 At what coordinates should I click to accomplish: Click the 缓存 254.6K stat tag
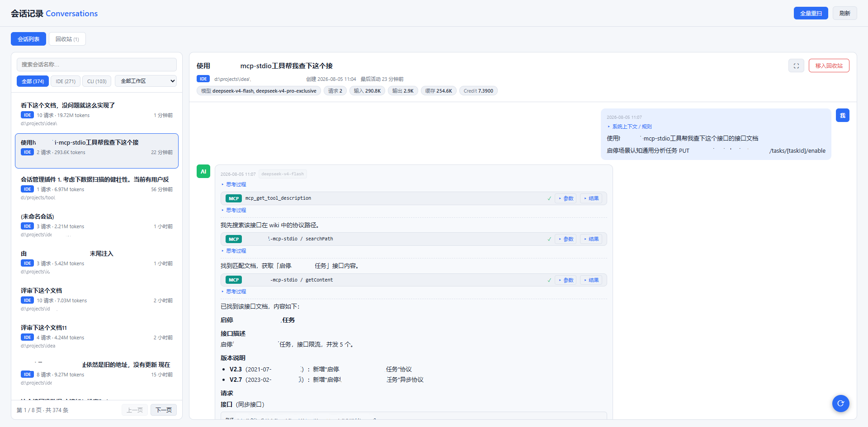click(x=439, y=91)
